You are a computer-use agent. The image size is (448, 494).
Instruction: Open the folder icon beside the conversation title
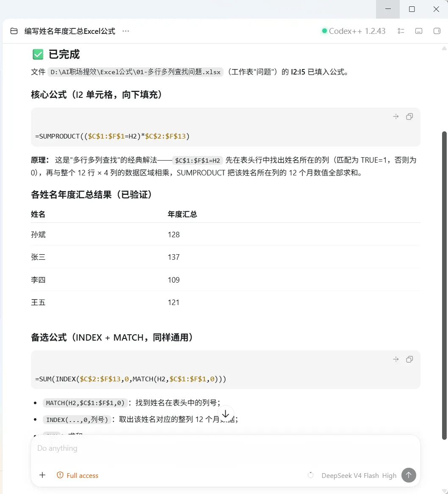pyautogui.click(x=14, y=31)
